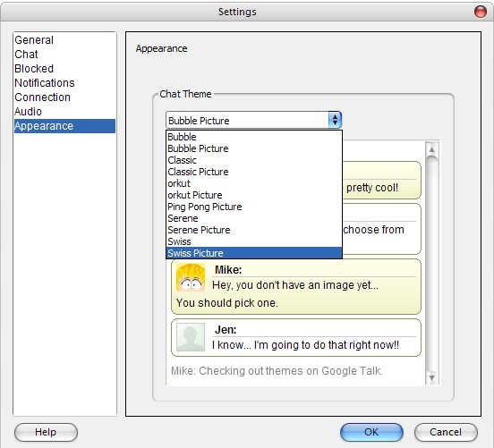Select Chat in the settings list
The image size is (494, 448).
(x=64, y=55)
